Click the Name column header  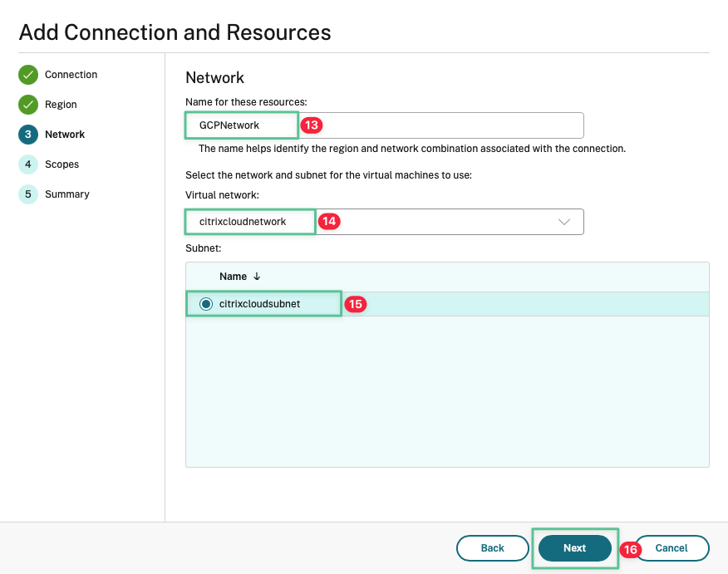tap(233, 277)
